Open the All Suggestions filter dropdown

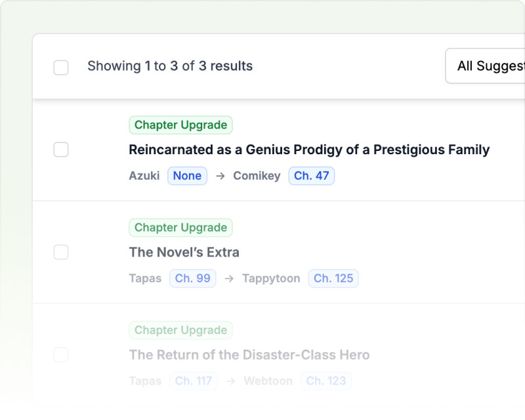pyautogui.click(x=485, y=66)
